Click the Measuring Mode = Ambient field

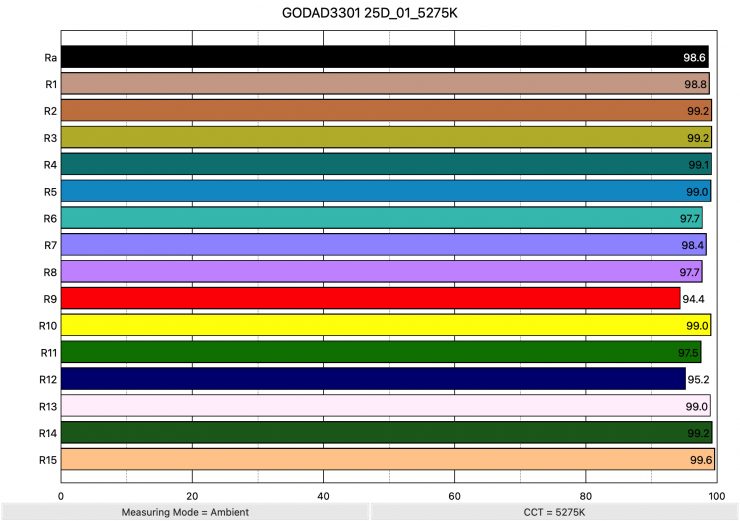point(185,511)
